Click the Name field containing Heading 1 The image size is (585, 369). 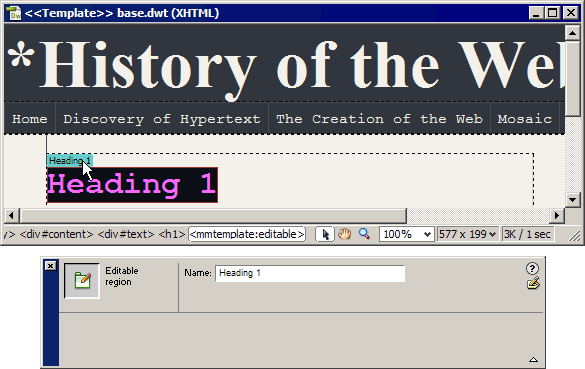(x=310, y=273)
